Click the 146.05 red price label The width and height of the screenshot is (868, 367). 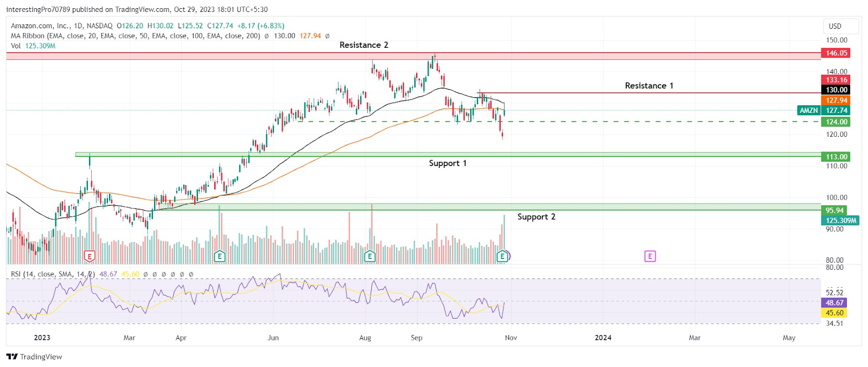pyautogui.click(x=836, y=53)
